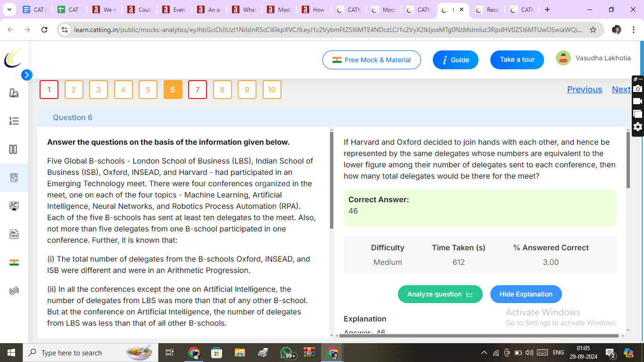The image size is (644, 362).
Task: View site information icon in address bar
Action: pyautogui.click(x=65, y=30)
